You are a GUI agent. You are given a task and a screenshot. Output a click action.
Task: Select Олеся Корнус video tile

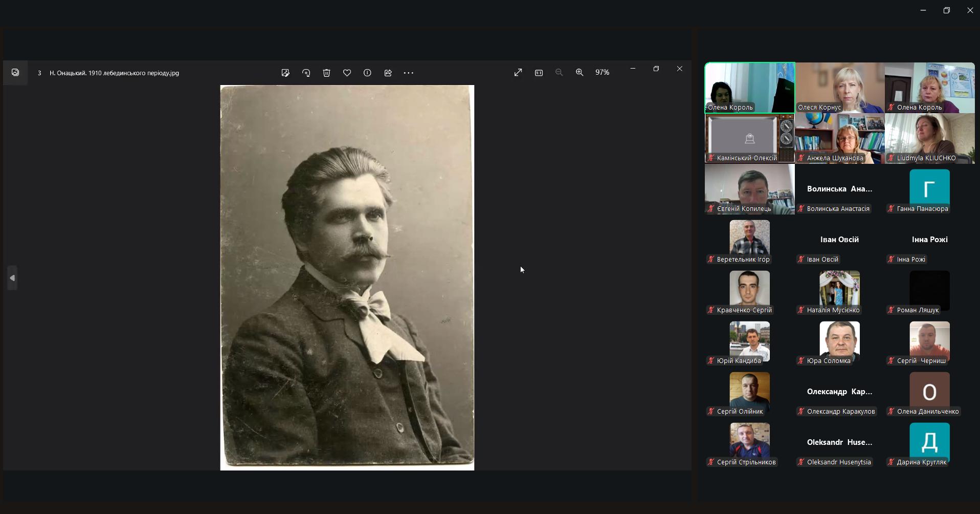[839, 88]
